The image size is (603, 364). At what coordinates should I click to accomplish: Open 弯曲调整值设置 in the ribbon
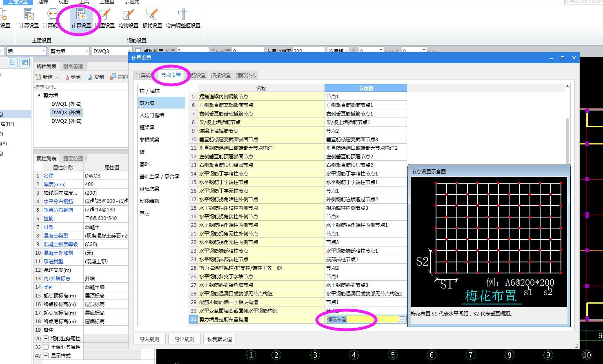pyautogui.click(x=183, y=18)
